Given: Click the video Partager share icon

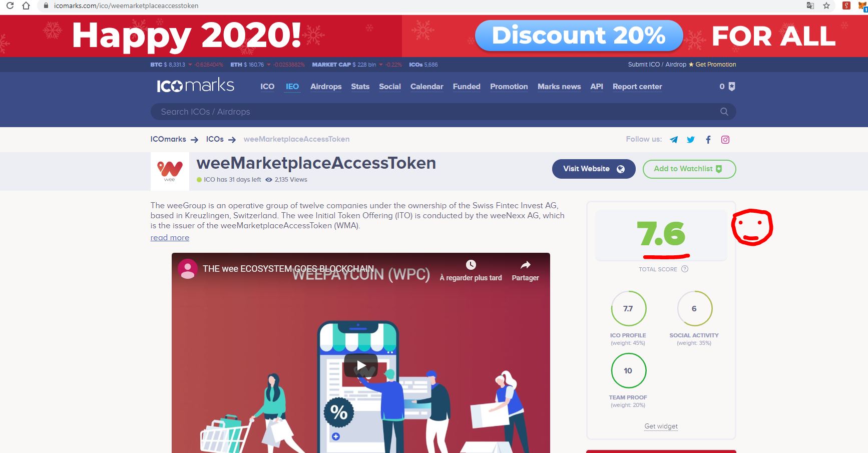Looking at the screenshot, I should coord(525,265).
